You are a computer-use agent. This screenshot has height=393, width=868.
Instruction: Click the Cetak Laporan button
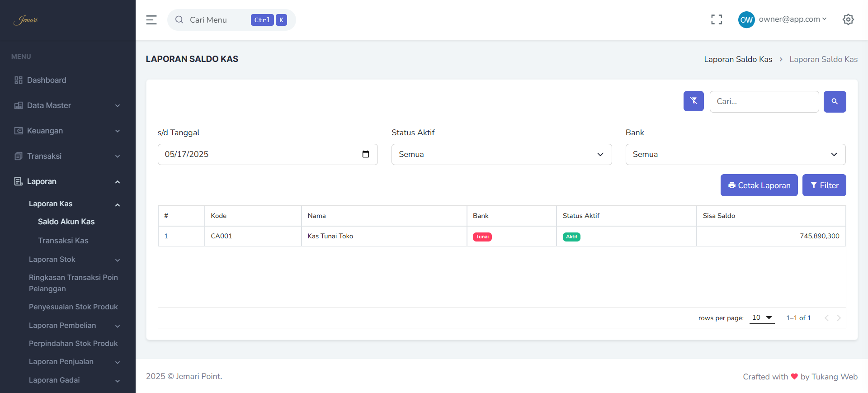759,185
